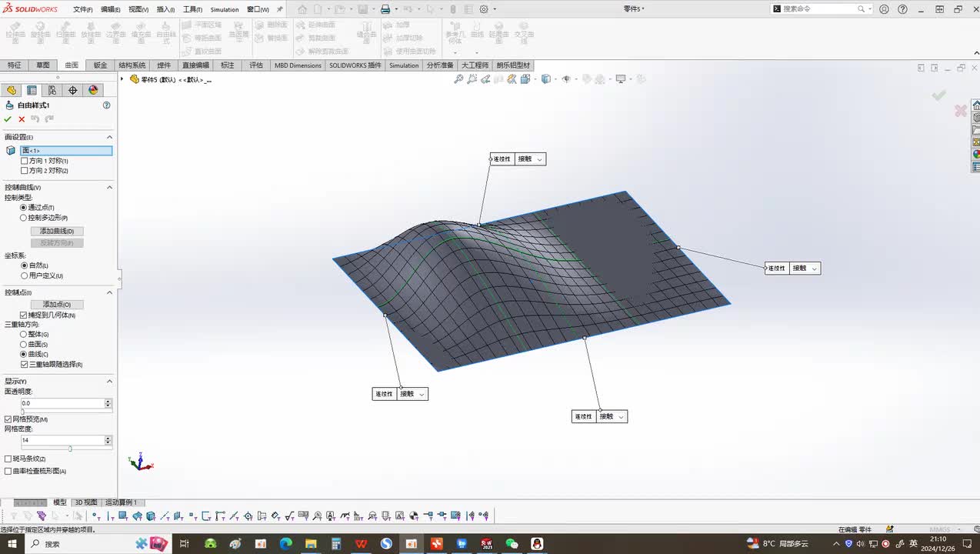The height and width of the screenshot is (554, 980).
Task: Enable 曲率检查梳形图 checkbox
Action: [8, 471]
